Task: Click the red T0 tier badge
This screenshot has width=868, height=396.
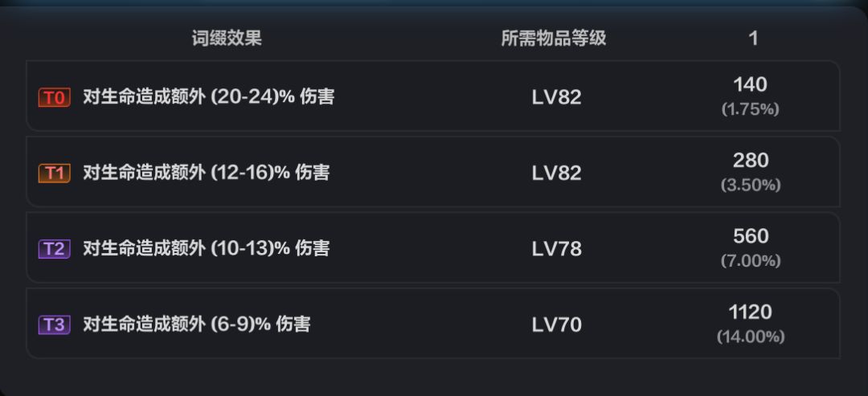Action: point(54,98)
